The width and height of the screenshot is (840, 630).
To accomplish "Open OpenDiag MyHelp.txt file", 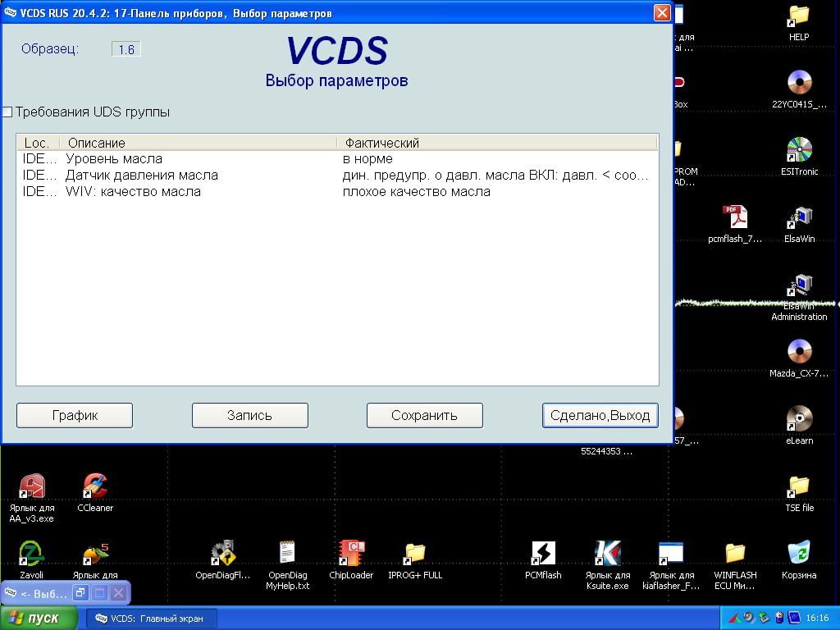I will (x=288, y=565).
